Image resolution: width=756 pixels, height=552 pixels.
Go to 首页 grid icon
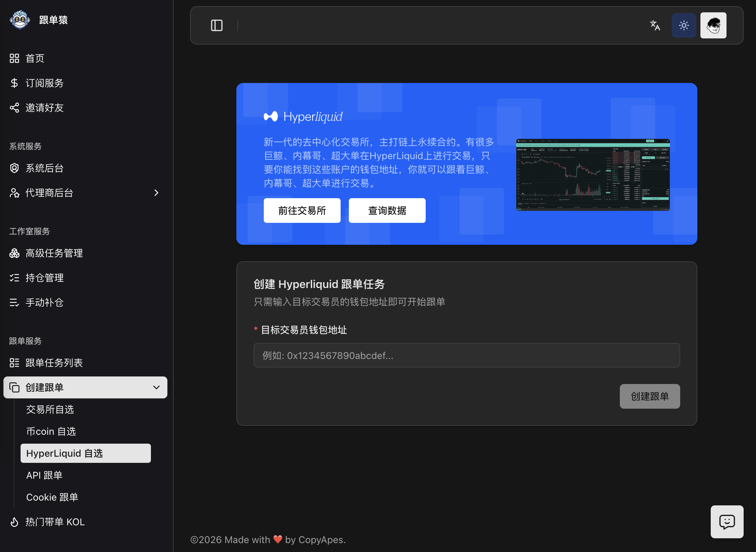pyautogui.click(x=14, y=58)
